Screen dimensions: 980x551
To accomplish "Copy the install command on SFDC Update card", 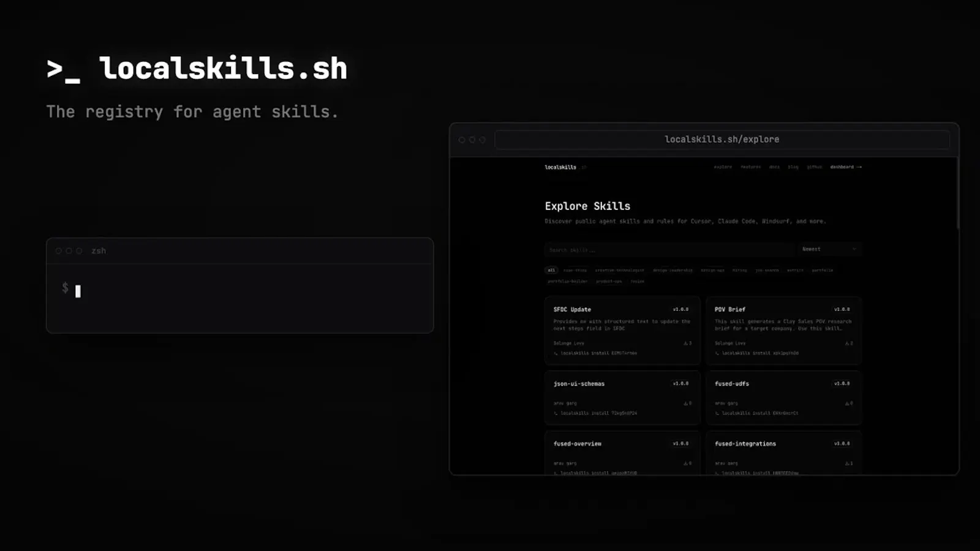I will pos(595,353).
